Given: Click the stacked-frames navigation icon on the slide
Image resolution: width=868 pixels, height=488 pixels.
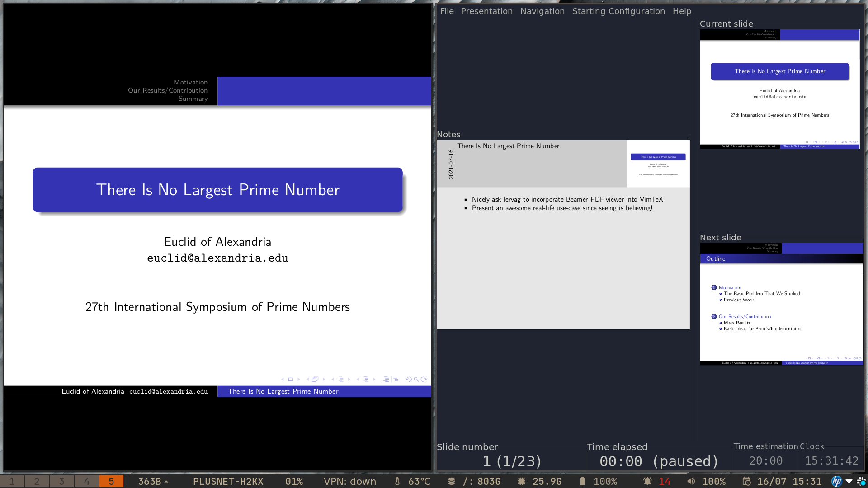Looking at the screenshot, I should click(315, 379).
